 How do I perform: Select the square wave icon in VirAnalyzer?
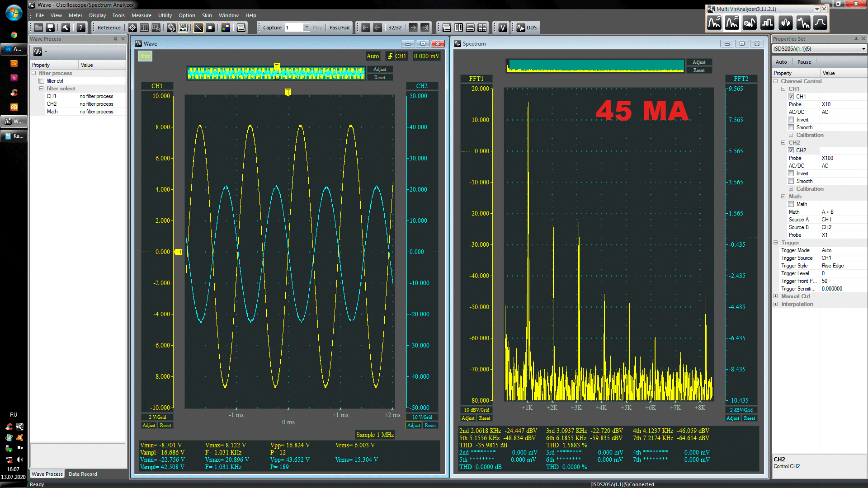pyautogui.click(x=767, y=23)
